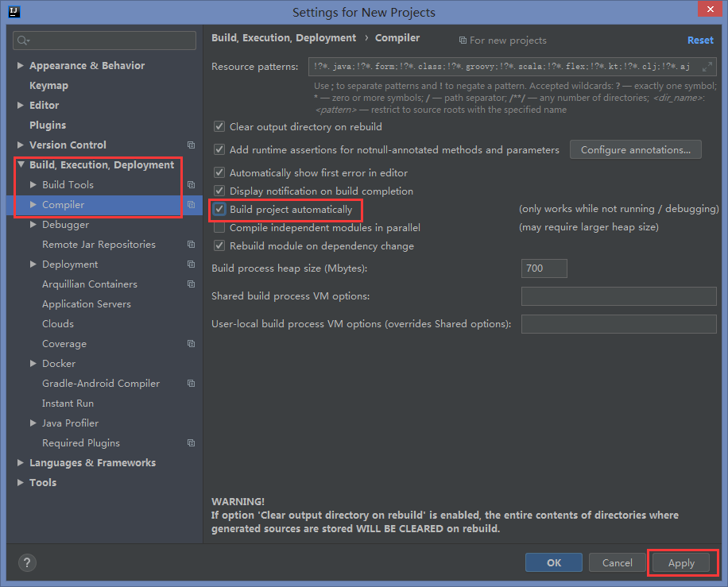The width and height of the screenshot is (728, 587).
Task: Disable Display notification on build completion
Action: pyautogui.click(x=218, y=191)
